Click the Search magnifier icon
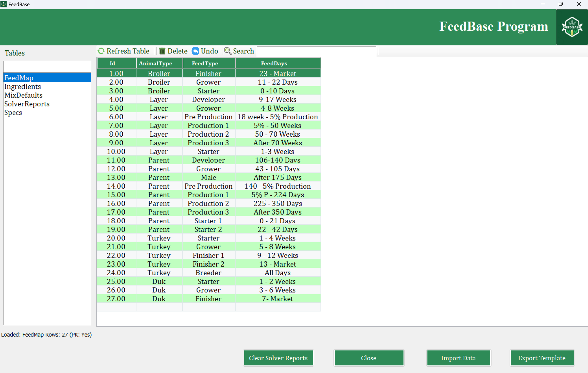588x373 pixels. (228, 51)
